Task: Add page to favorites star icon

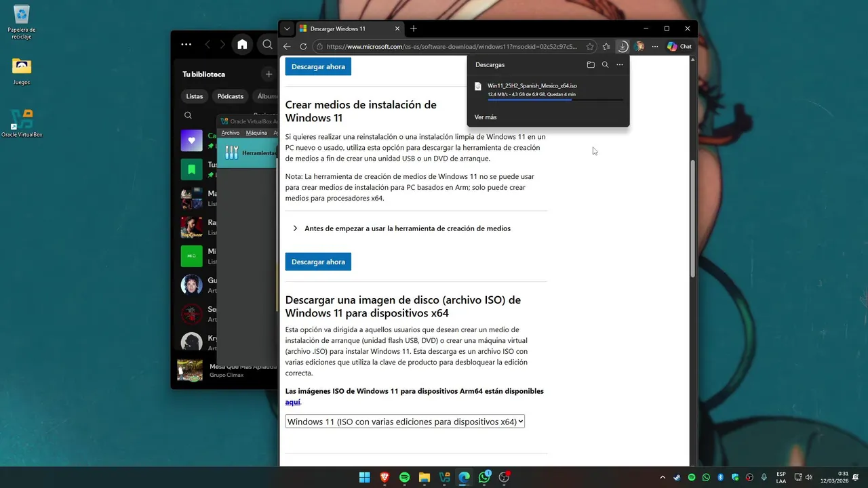Action: pos(590,47)
